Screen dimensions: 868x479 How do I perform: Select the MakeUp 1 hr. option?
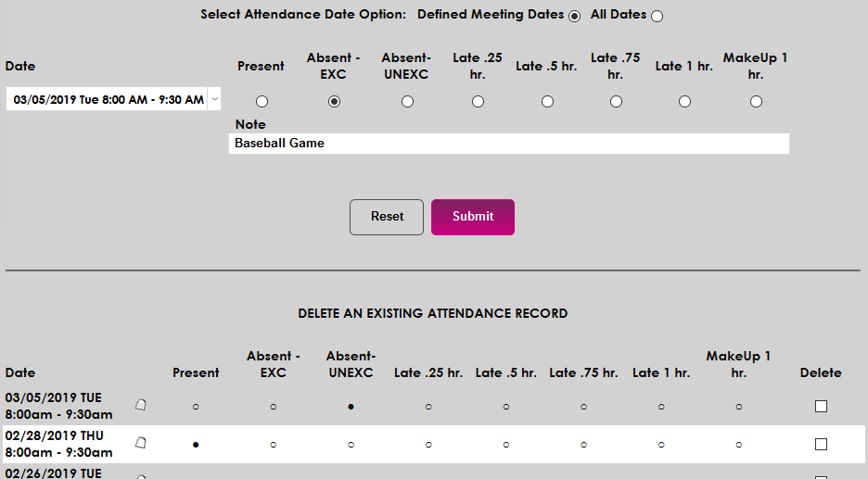click(x=756, y=101)
